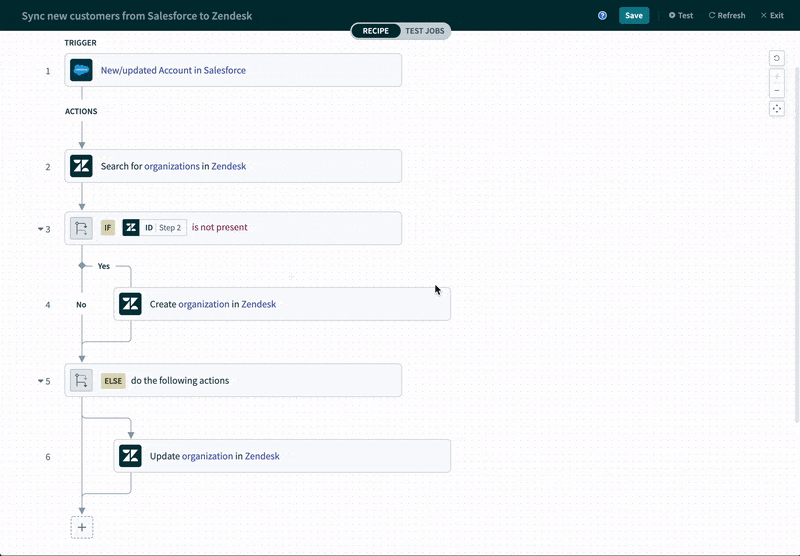
Task: Click the 'is not present' condition text
Action: [219, 228]
